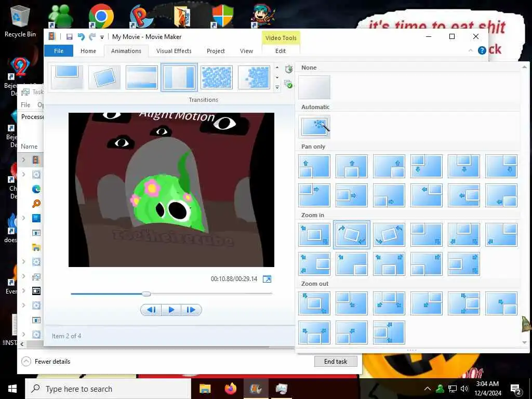The width and height of the screenshot is (532, 399).
Task: Apply to all icon with green check
Action: coord(288,84)
